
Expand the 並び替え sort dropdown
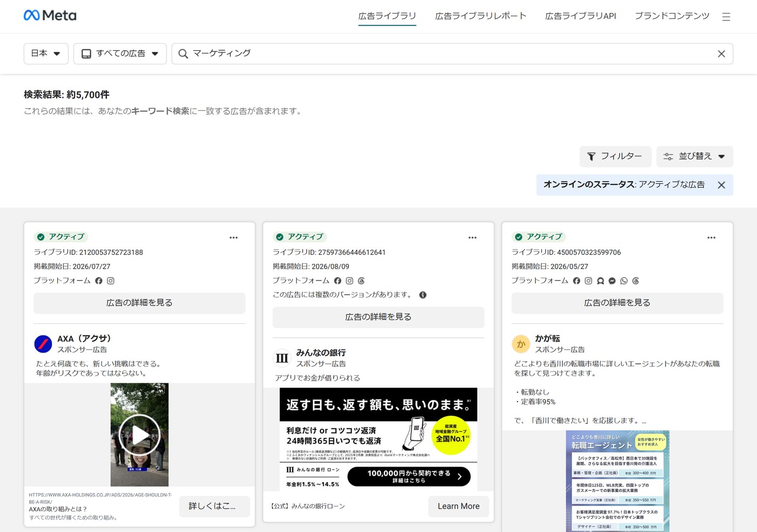(695, 156)
